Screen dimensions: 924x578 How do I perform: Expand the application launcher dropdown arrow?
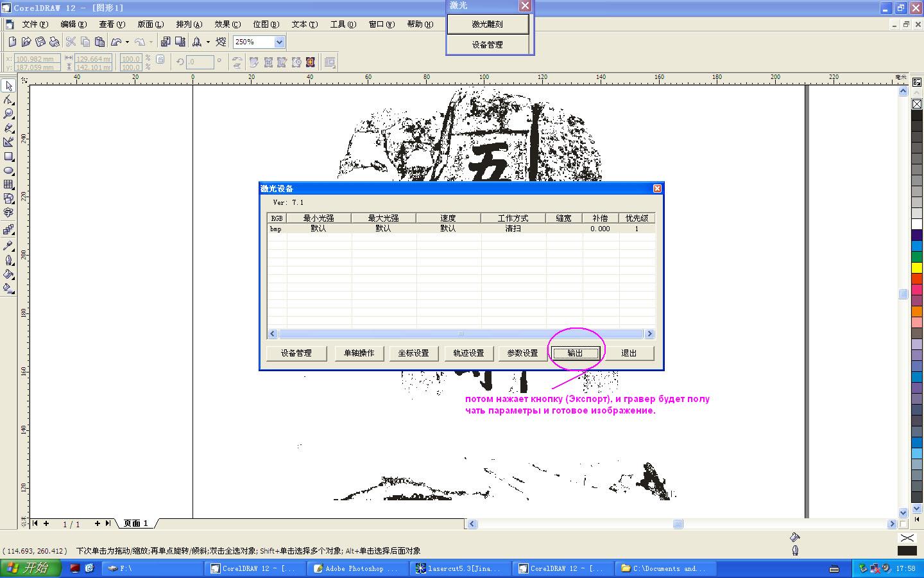coord(208,42)
